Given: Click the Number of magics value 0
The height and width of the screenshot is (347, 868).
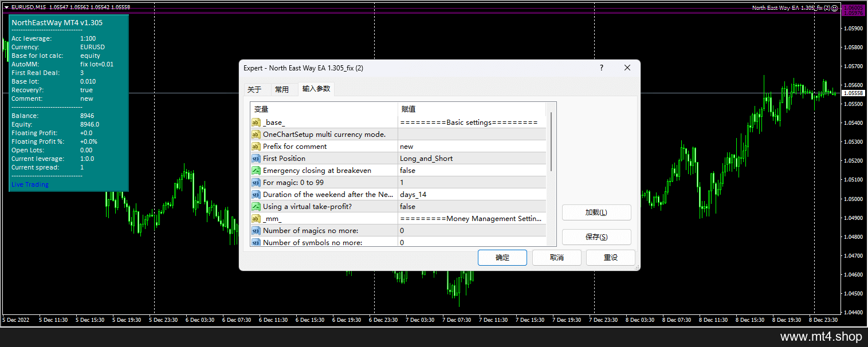Looking at the screenshot, I should coord(472,231).
